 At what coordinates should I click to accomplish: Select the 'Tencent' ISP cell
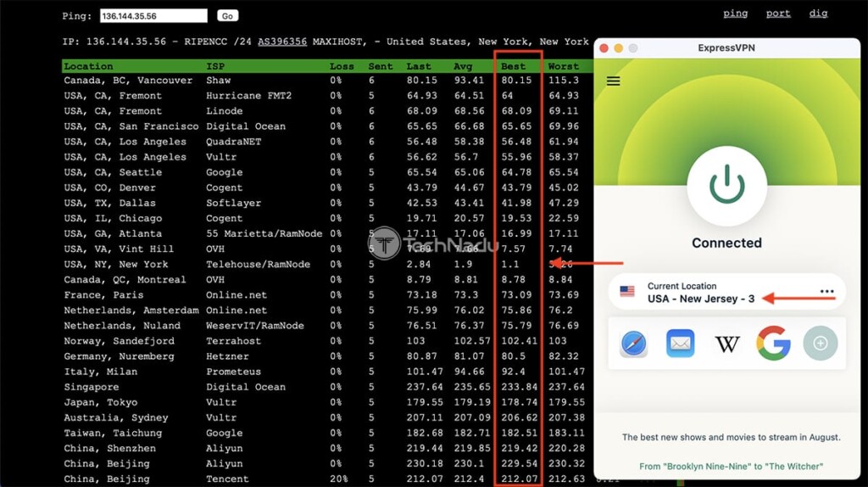click(x=227, y=479)
